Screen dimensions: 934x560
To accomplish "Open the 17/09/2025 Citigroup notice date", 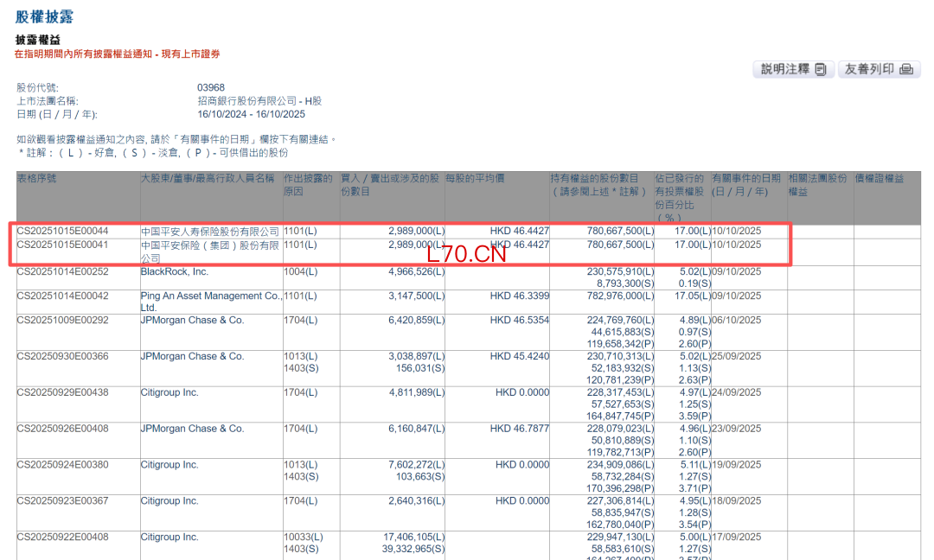I will pyautogui.click(x=736, y=537).
